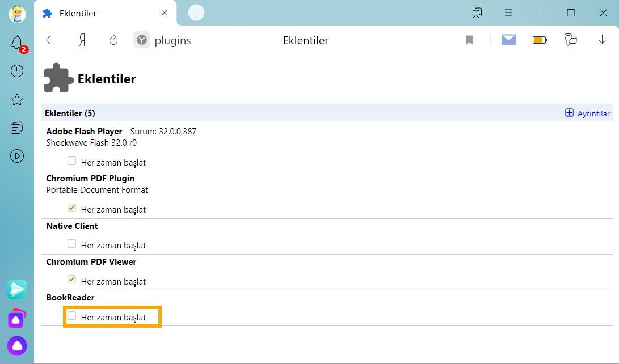Expand plugin details via Ayrıntılar
This screenshot has width=619, height=364.
click(587, 113)
